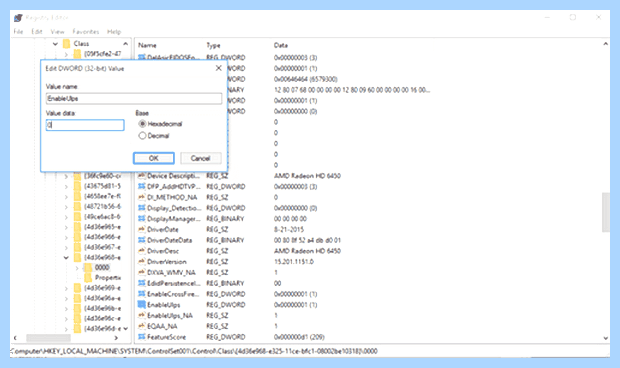Viewport: 620px width, 368px height.
Task: Open the Favorites menu
Action: (86, 32)
